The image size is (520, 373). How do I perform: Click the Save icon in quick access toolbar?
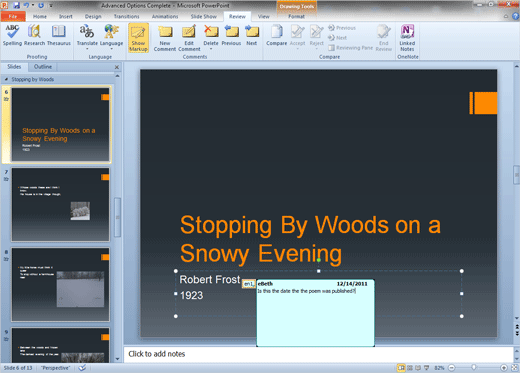pos(16,6)
